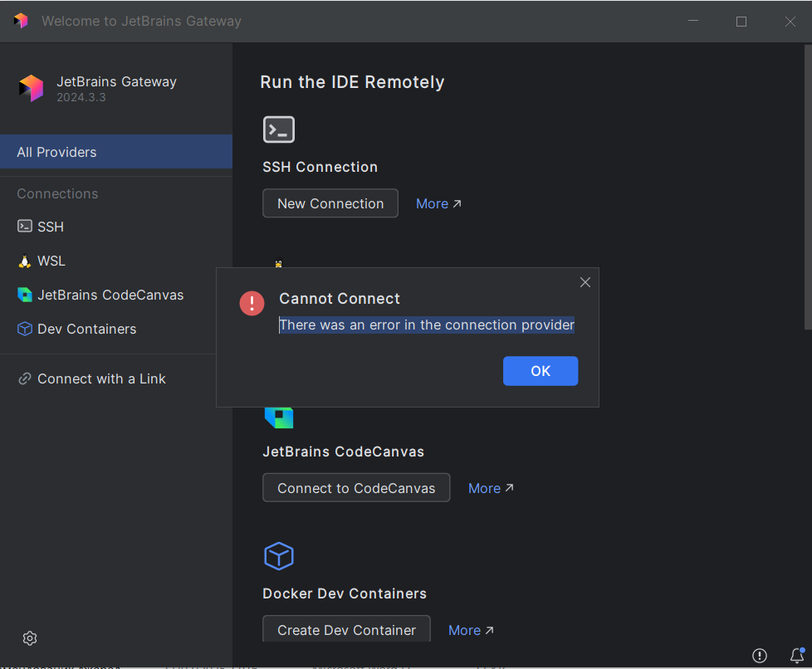This screenshot has width=812, height=669.
Task: Click Connect with a Link
Action: pyautogui.click(x=101, y=378)
